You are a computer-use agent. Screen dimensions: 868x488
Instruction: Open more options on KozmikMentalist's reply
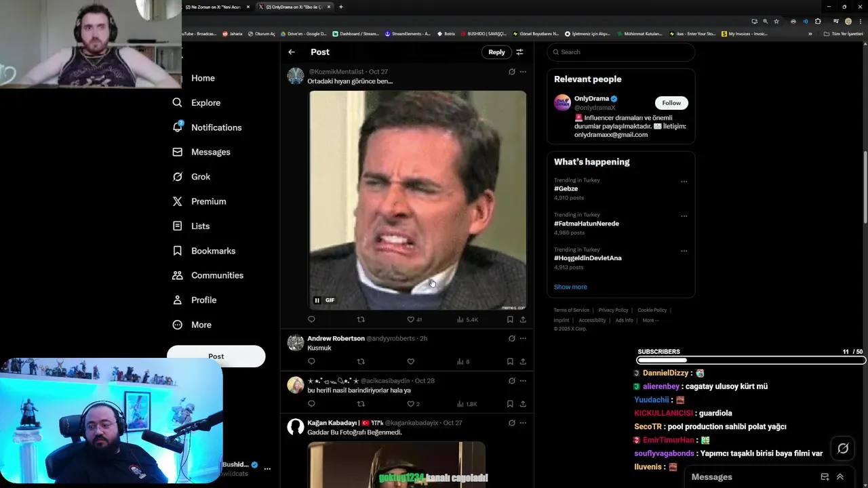[523, 72]
